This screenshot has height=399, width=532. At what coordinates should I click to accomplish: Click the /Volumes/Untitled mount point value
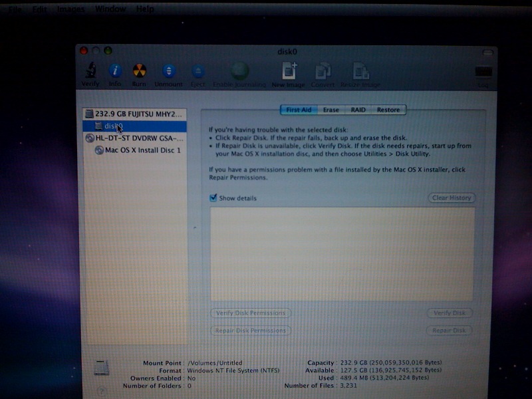(x=215, y=362)
